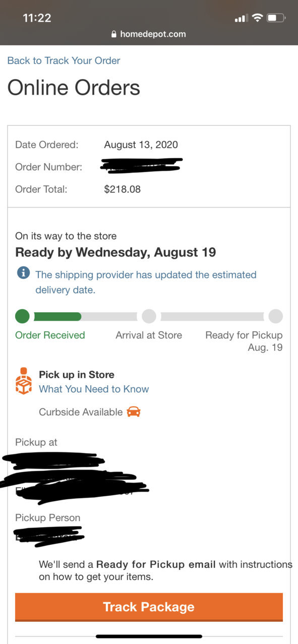Open Back to Track Your Order link
Viewport: 298px width, 644px height.
[x=64, y=60]
